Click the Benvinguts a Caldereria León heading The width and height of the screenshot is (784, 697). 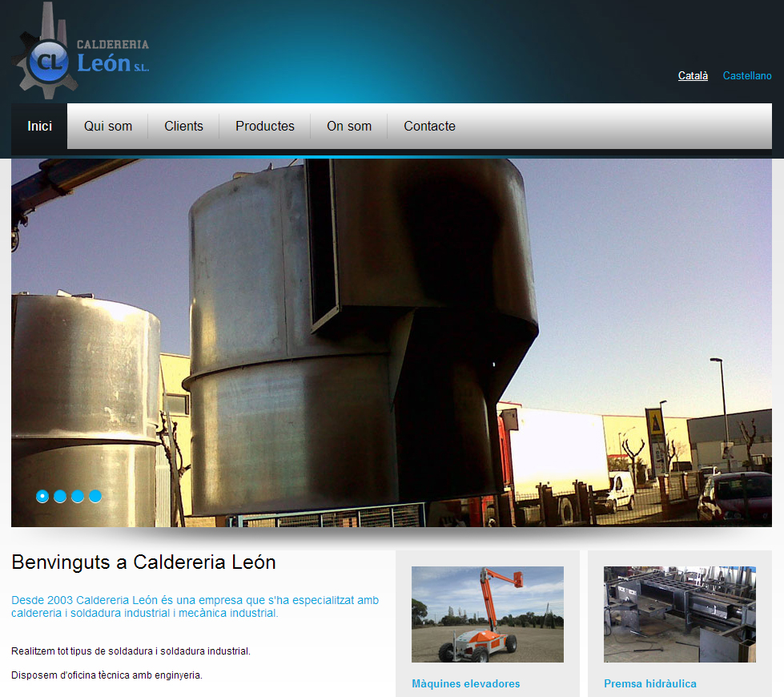[143, 562]
